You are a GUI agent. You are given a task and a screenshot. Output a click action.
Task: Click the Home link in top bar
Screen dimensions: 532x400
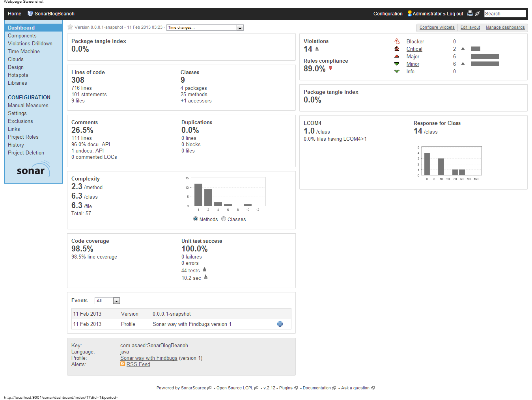click(x=15, y=13)
